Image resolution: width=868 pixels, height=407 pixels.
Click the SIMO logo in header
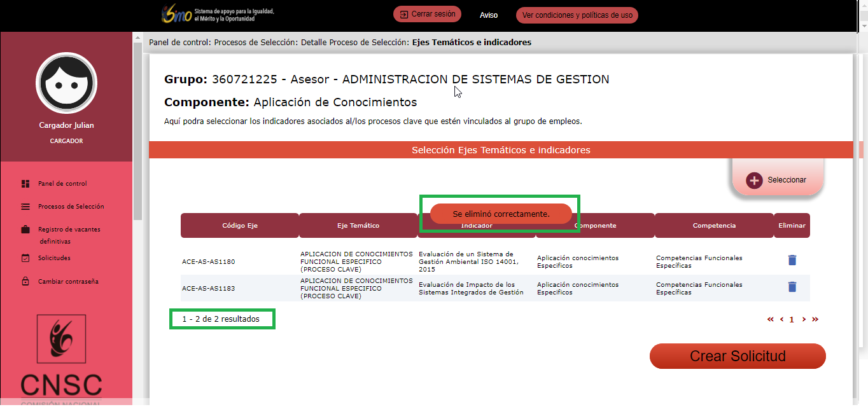(176, 14)
